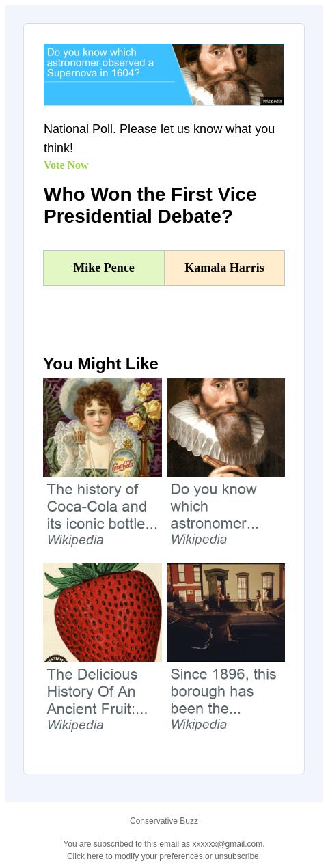Open the Coca-Cola lady thumbnail image
The height and width of the screenshot is (868, 328).
102,428
